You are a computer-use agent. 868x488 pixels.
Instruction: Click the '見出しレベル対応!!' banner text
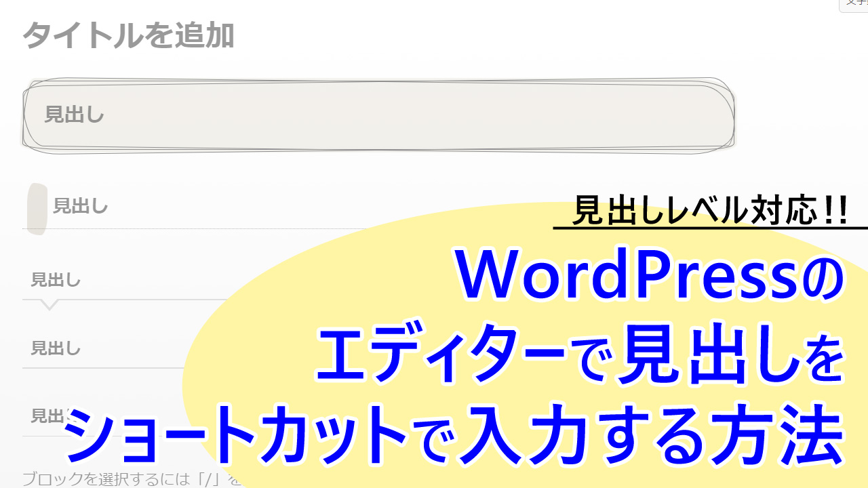pos(711,211)
